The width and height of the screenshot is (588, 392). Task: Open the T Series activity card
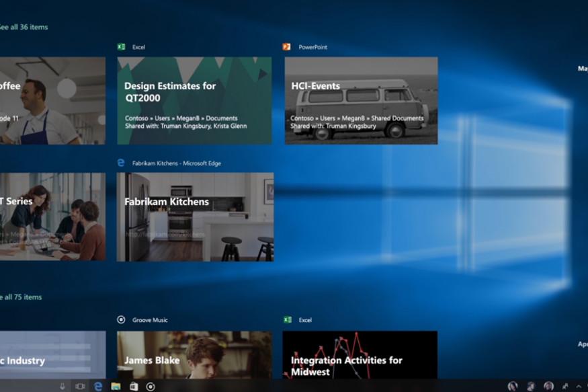click(52, 217)
